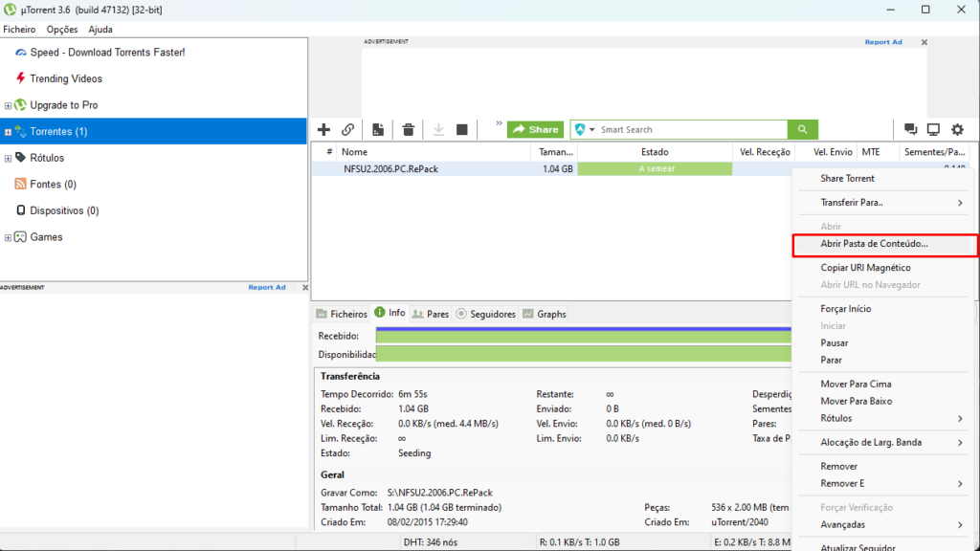Click the trash can Remove Torrent icon
The image size is (980, 551).
[408, 129]
